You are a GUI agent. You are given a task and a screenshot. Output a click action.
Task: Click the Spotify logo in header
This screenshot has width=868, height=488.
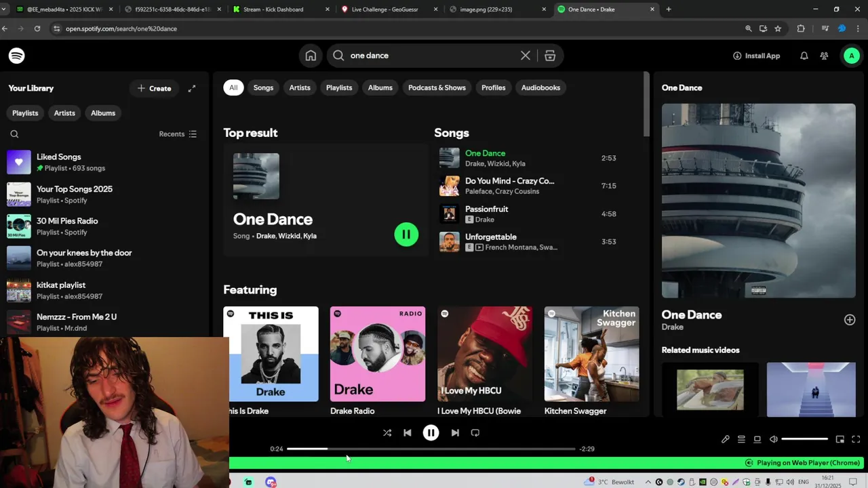17,56
